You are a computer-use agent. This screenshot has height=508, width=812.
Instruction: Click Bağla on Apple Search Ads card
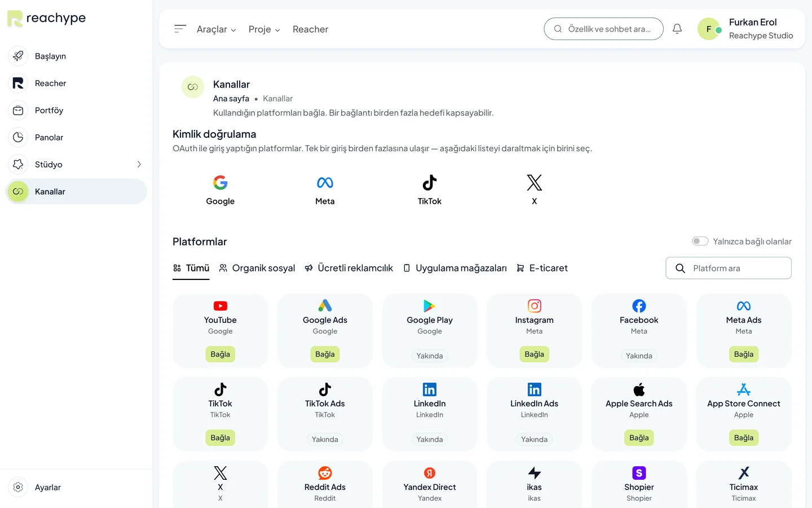pos(639,437)
